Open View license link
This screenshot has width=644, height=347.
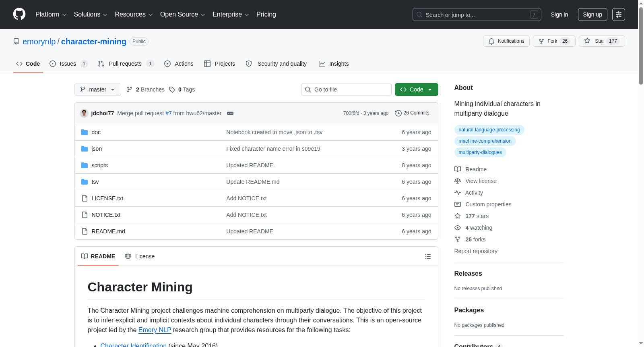click(475, 181)
